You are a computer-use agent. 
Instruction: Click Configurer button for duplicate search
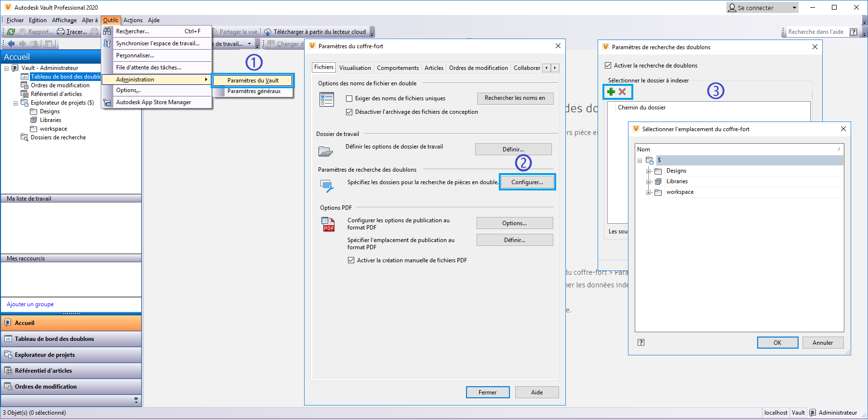tap(527, 182)
